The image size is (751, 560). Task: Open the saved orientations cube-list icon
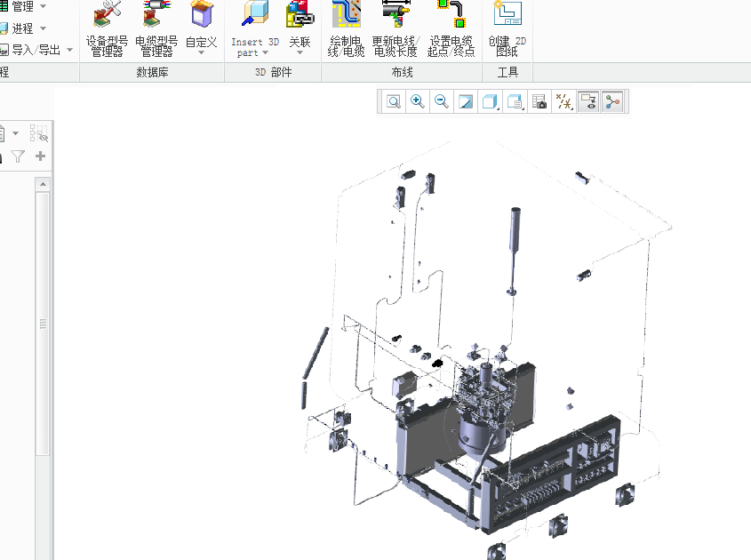tap(515, 101)
